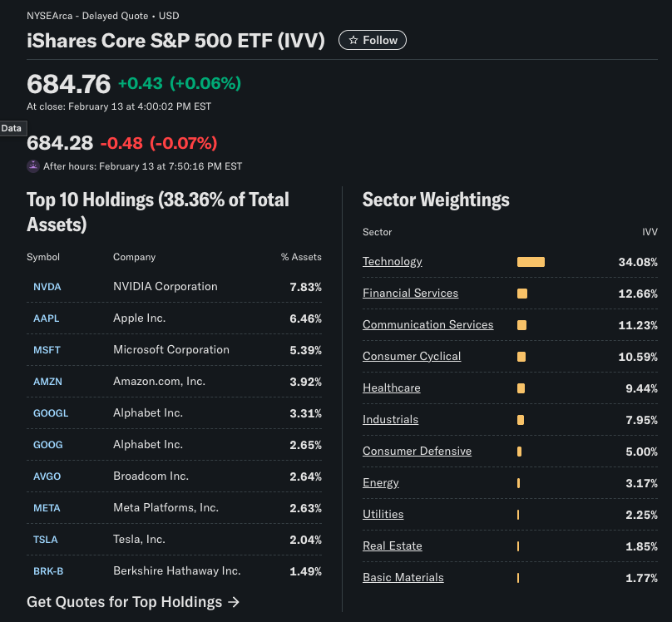Open the Communication Services sector
The image size is (672, 622).
point(427,325)
